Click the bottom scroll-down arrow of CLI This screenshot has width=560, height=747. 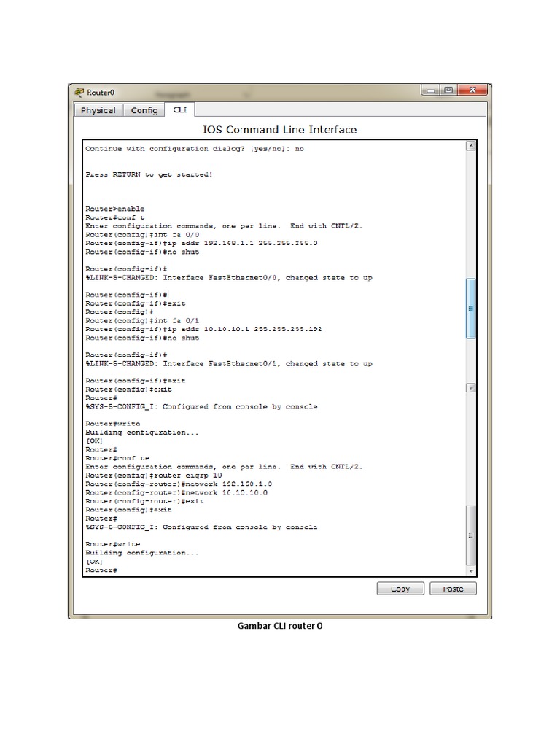tap(471, 570)
